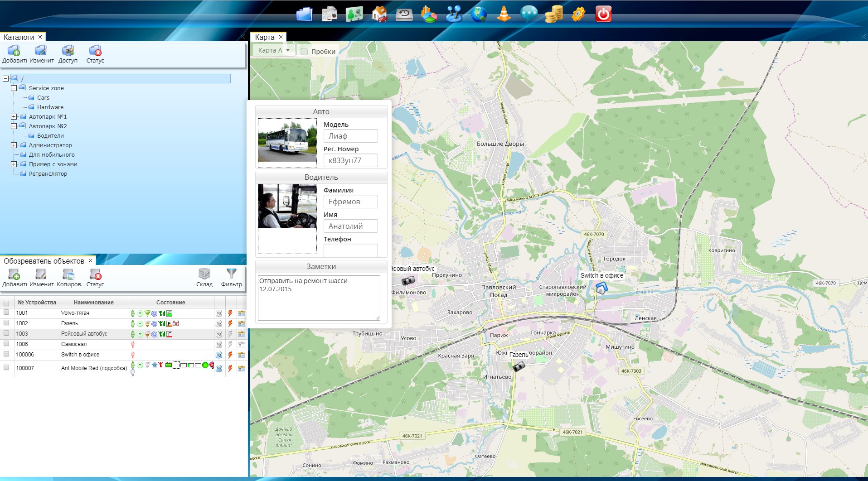Open the Склад warehouse icon

(x=204, y=277)
